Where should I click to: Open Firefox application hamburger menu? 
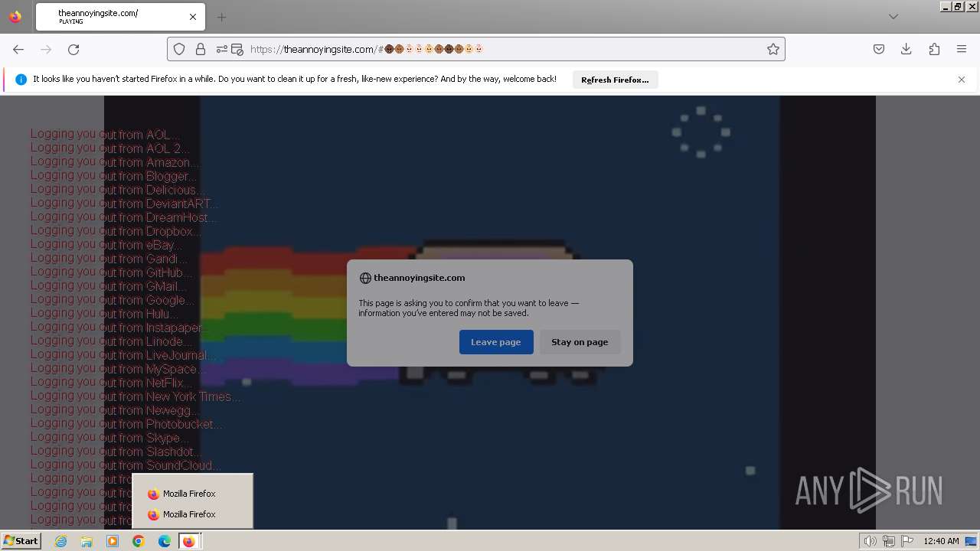pyautogui.click(x=962, y=49)
